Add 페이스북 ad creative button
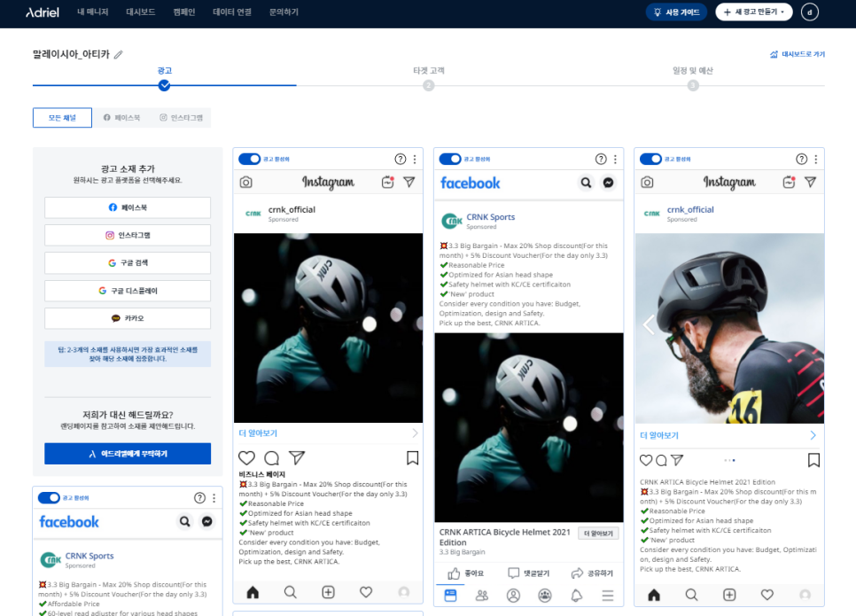The image size is (856, 616). click(x=128, y=207)
